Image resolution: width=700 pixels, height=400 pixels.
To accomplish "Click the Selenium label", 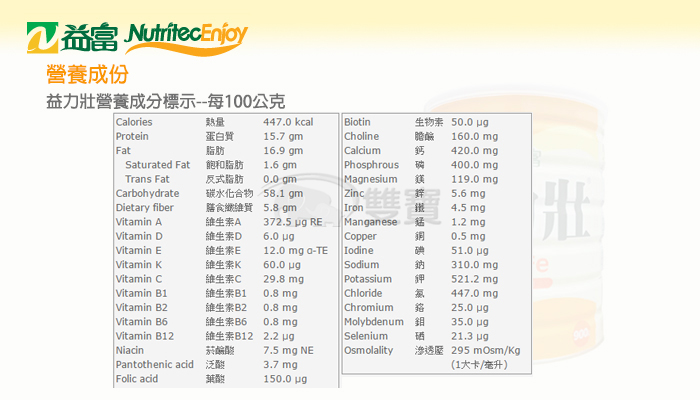I will (366, 336).
